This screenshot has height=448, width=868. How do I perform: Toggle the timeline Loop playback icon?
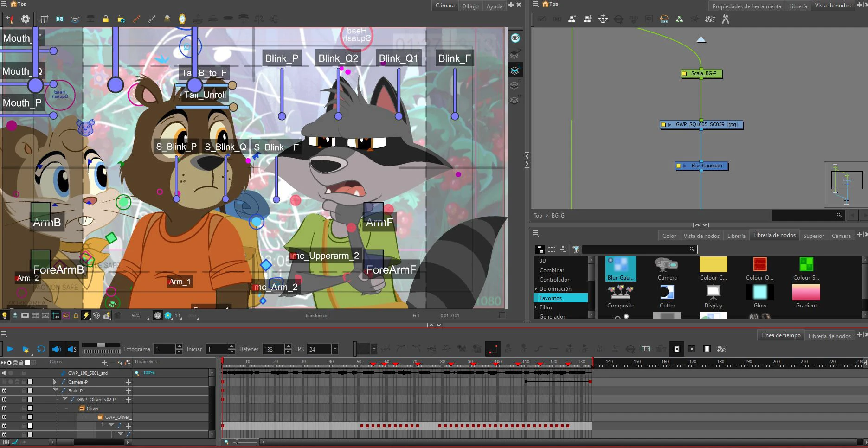[41, 349]
